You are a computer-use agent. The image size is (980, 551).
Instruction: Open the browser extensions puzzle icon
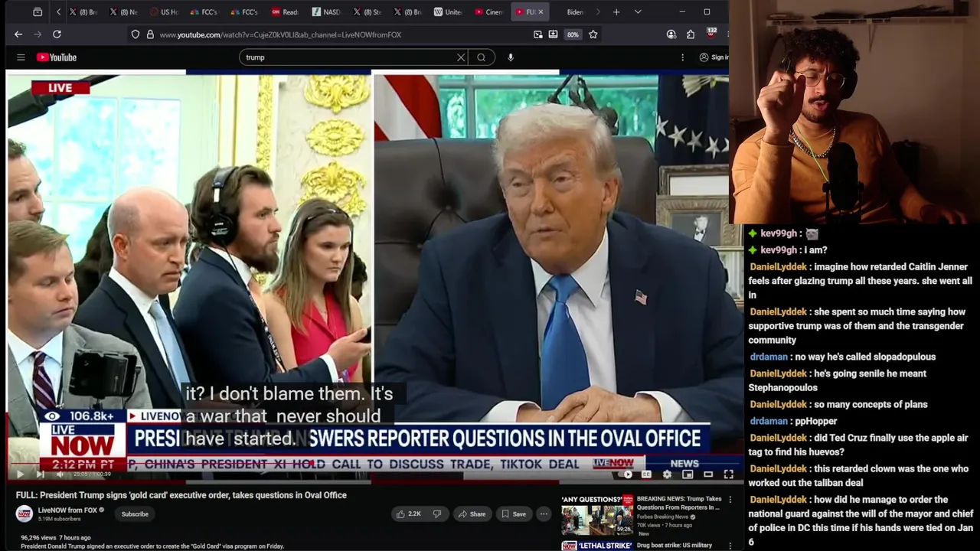pyautogui.click(x=691, y=34)
